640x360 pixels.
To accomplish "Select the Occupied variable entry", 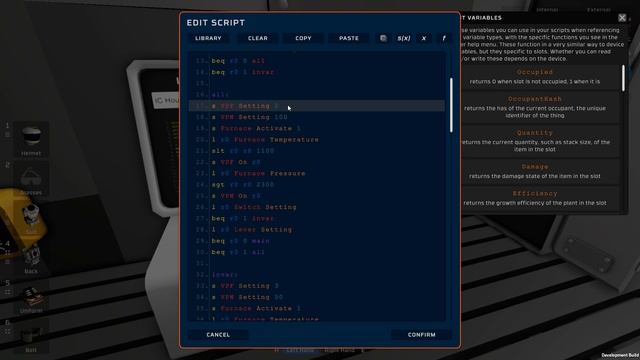I will click(x=535, y=76).
